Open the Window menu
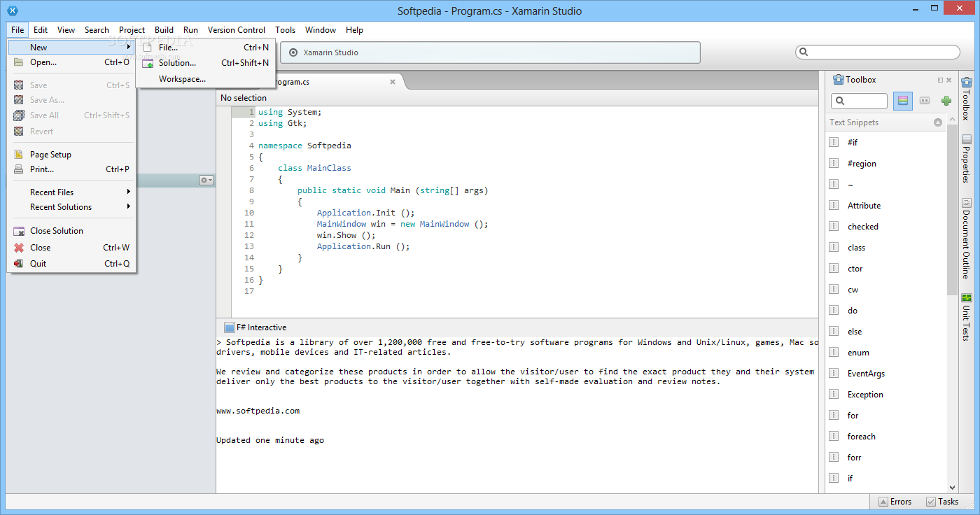Screen dimensions: 980x515 pyautogui.click(x=321, y=30)
